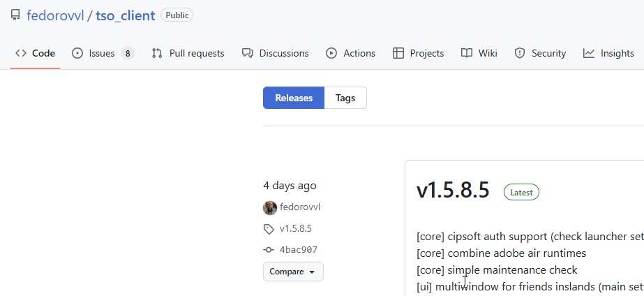Open the Projects tab
The image size is (644, 296).
coord(418,53)
